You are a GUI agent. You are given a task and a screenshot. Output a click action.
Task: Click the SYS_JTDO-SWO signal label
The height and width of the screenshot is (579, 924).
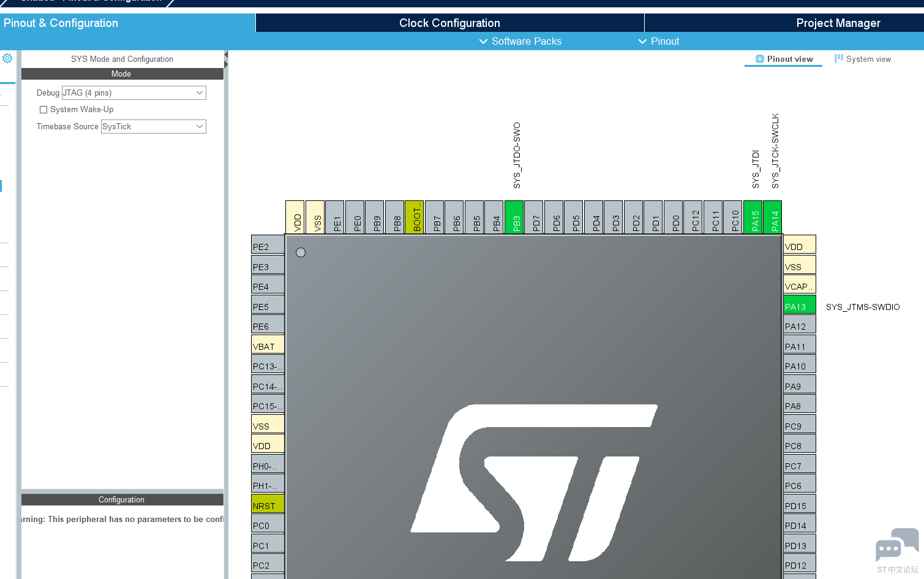click(517, 156)
